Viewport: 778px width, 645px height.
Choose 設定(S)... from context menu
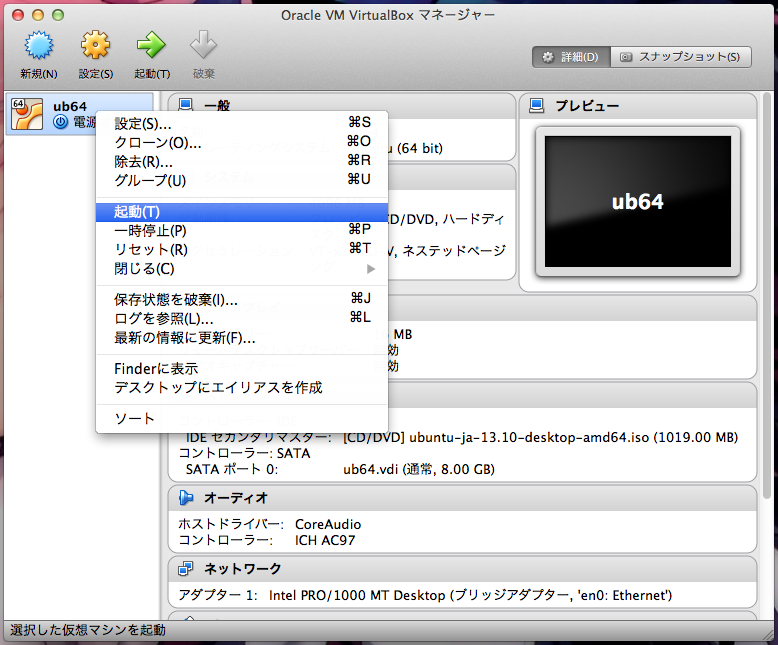(242, 123)
